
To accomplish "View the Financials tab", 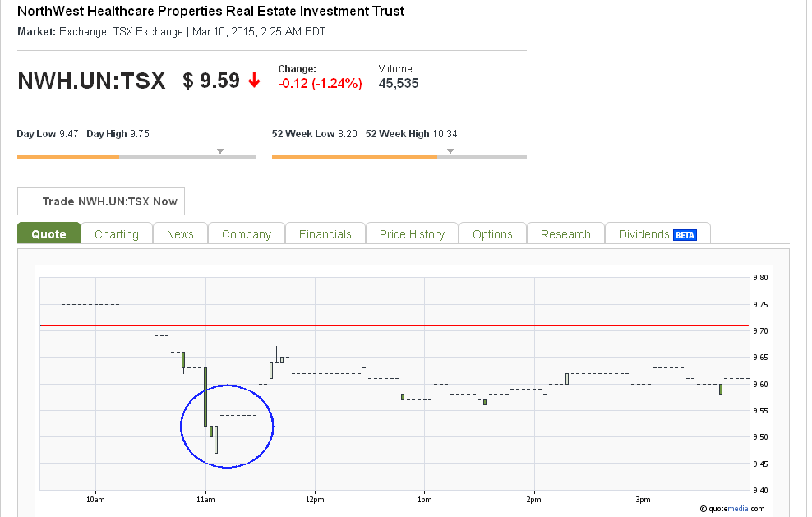I will [325, 233].
